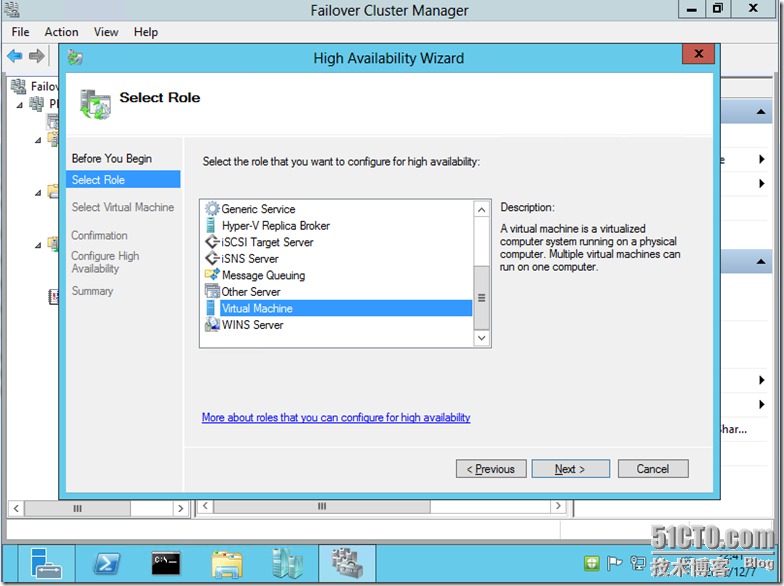Cancel the High Availability Wizard
This screenshot has width=784, height=586.
653,469
